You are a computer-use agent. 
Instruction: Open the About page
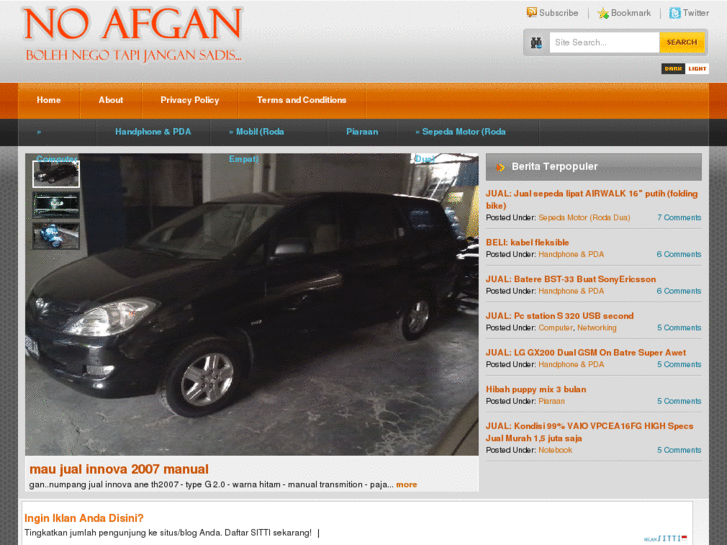tap(111, 100)
